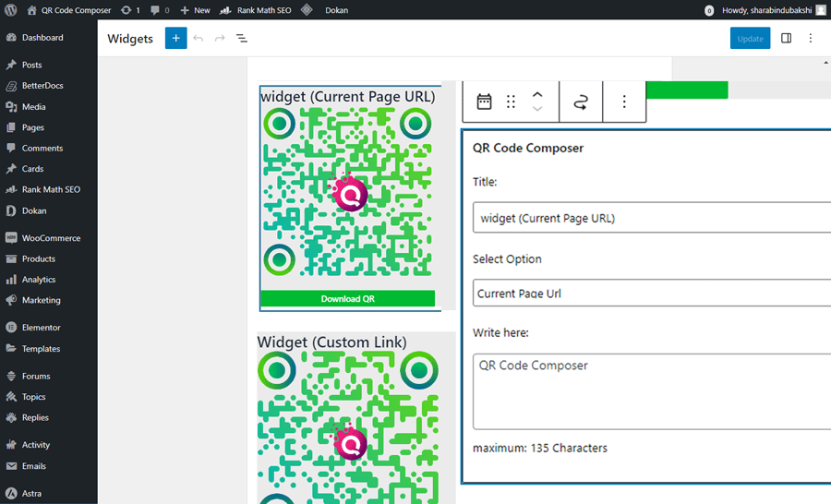
Task: Open the top-right options kebab menu
Action: pos(811,39)
